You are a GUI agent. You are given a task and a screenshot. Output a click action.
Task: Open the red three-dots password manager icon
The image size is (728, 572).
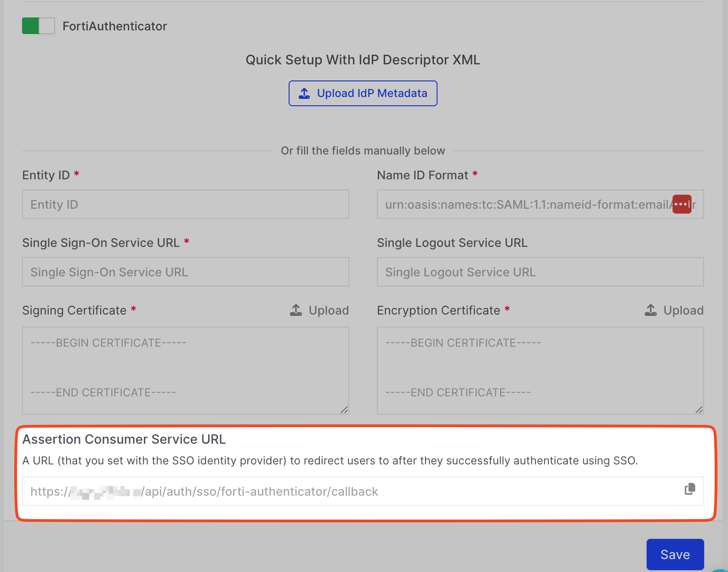(682, 204)
